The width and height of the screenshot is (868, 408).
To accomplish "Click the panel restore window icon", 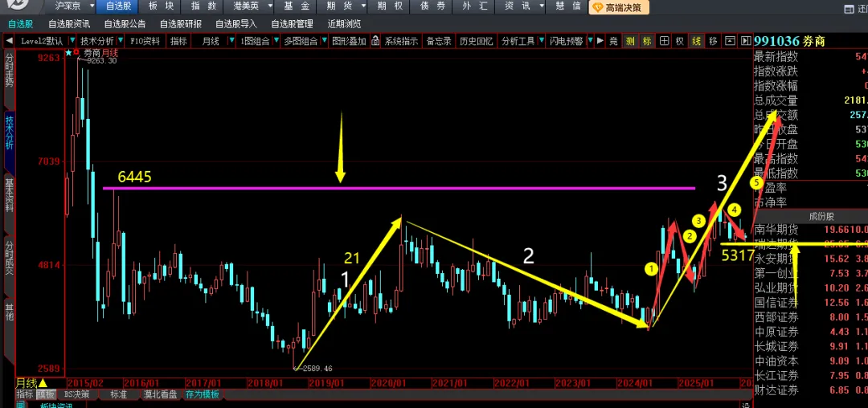I will pos(730,41).
